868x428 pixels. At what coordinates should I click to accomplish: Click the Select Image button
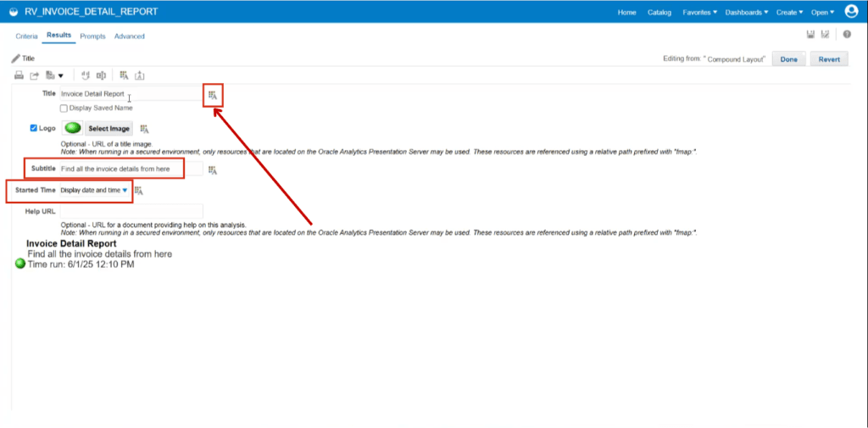coord(109,129)
